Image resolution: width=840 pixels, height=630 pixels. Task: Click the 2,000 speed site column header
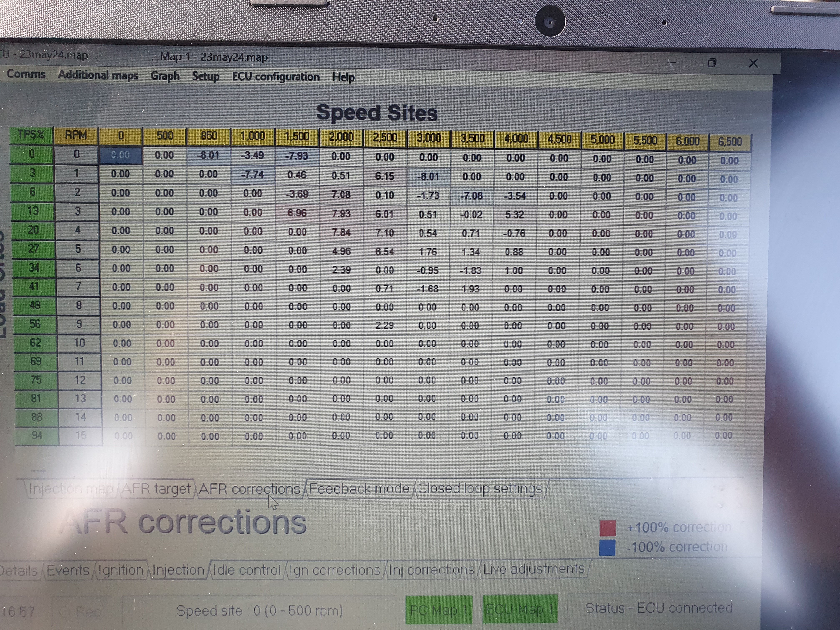point(341,137)
